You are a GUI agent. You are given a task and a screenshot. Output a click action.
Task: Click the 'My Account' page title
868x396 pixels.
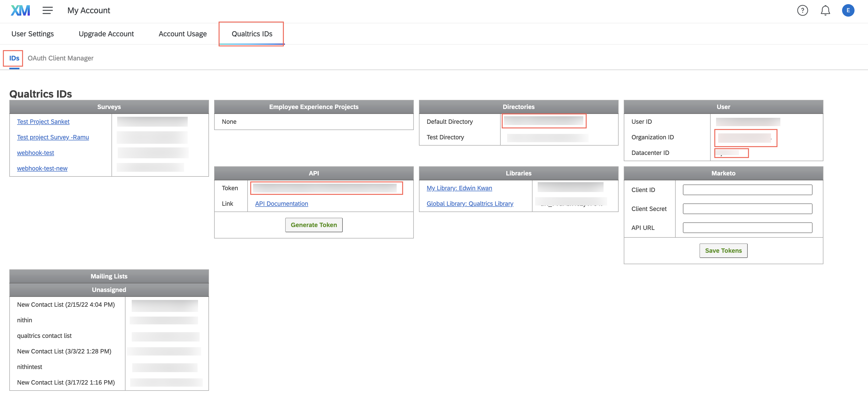pyautogui.click(x=89, y=10)
